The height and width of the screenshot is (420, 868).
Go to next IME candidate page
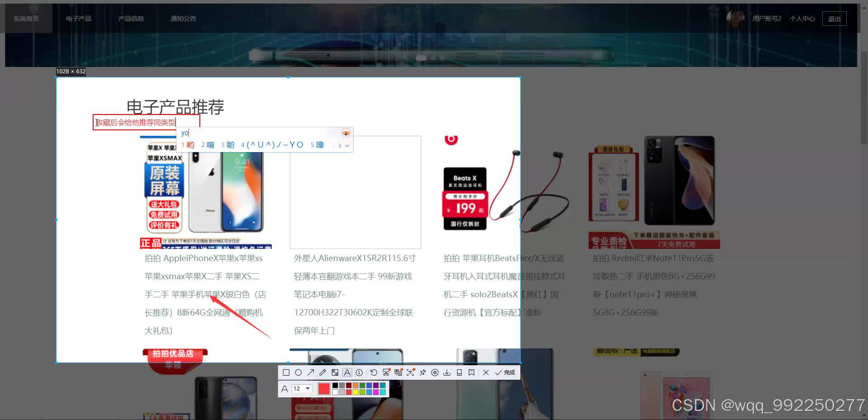coord(340,145)
